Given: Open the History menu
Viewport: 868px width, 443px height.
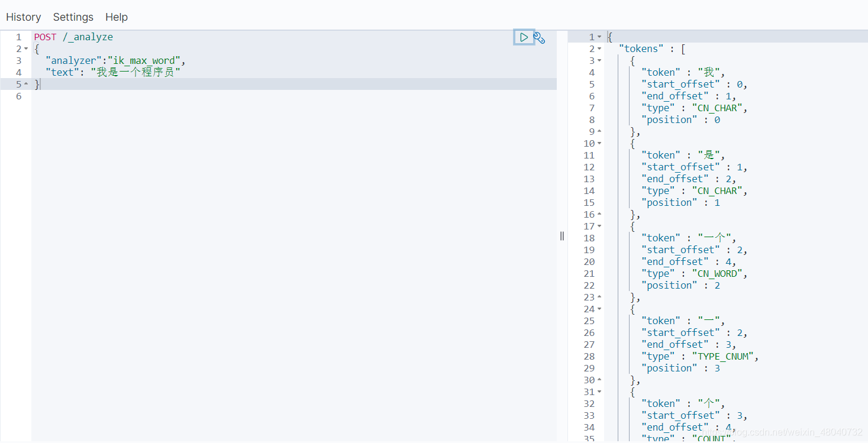Looking at the screenshot, I should [24, 17].
